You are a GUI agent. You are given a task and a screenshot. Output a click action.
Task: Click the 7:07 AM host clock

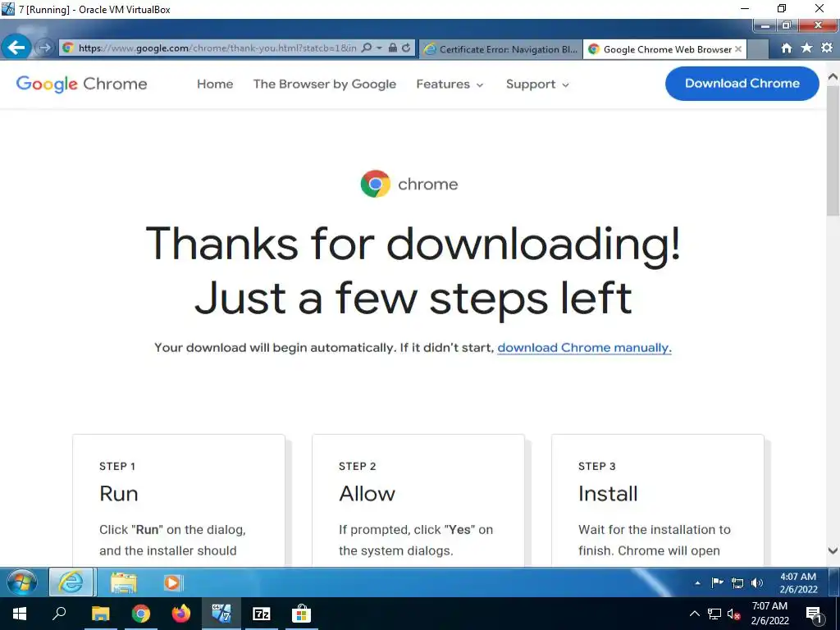click(769, 614)
